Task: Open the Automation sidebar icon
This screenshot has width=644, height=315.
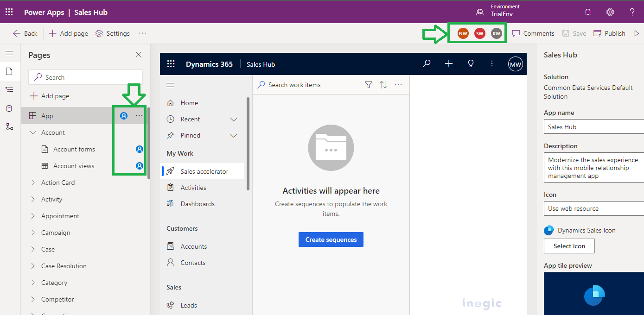Action: pyautogui.click(x=9, y=126)
